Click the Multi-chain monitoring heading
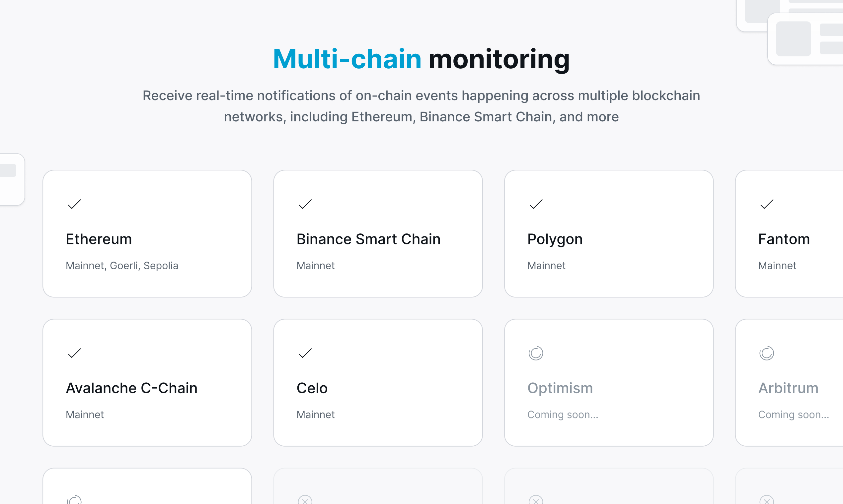This screenshot has width=843, height=504. 421,59
